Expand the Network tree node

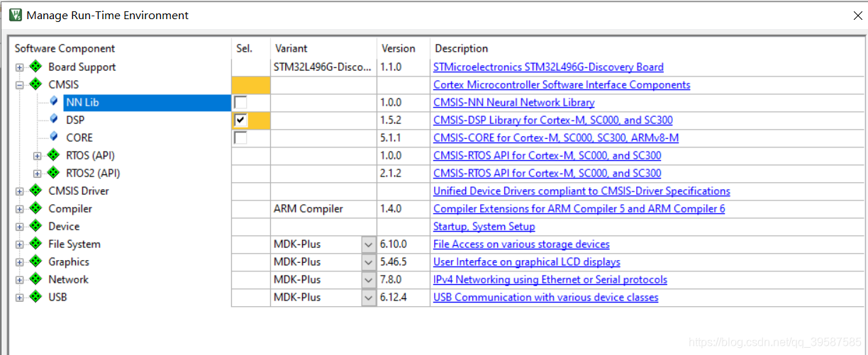click(19, 280)
